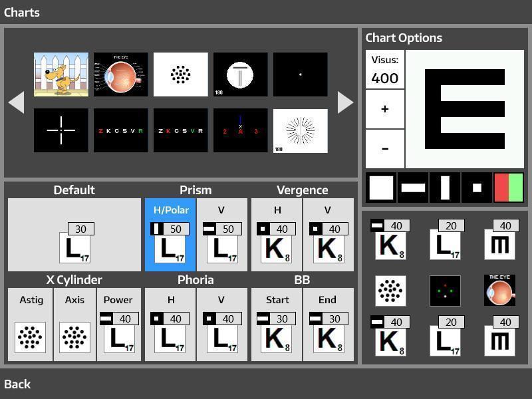
Task: Select the 2 A 3 colored chart
Action: tap(240, 130)
